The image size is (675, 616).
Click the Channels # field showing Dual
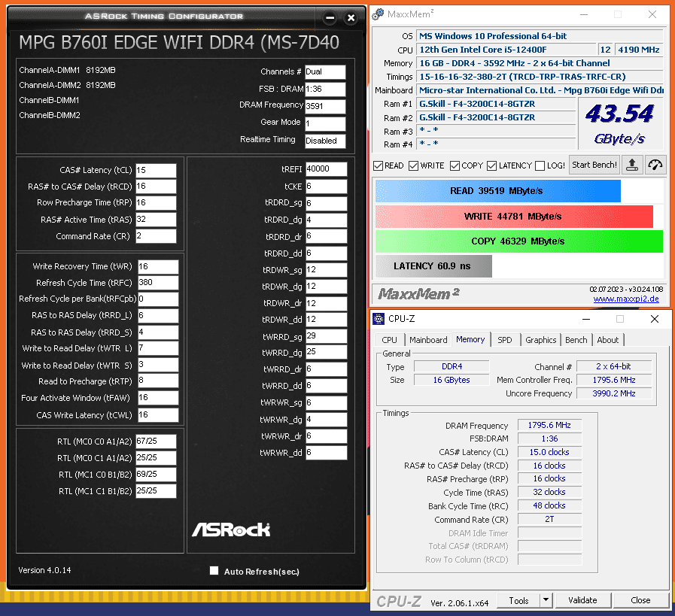pyautogui.click(x=325, y=72)
